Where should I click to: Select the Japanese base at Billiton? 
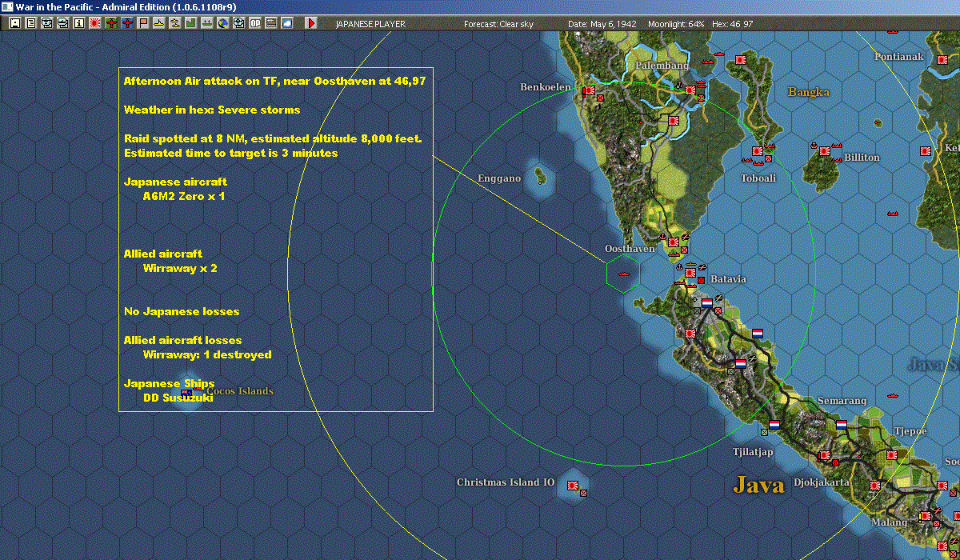(x=824, y=151)
